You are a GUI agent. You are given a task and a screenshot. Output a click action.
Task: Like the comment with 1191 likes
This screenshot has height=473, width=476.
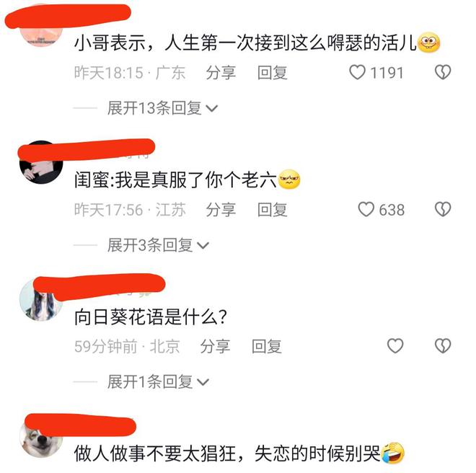(x=357, y=73)
